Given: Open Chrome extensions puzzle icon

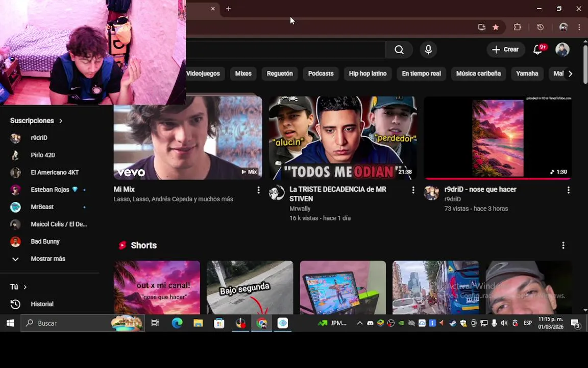Looking at the screenshot, I should coord(518,27).
